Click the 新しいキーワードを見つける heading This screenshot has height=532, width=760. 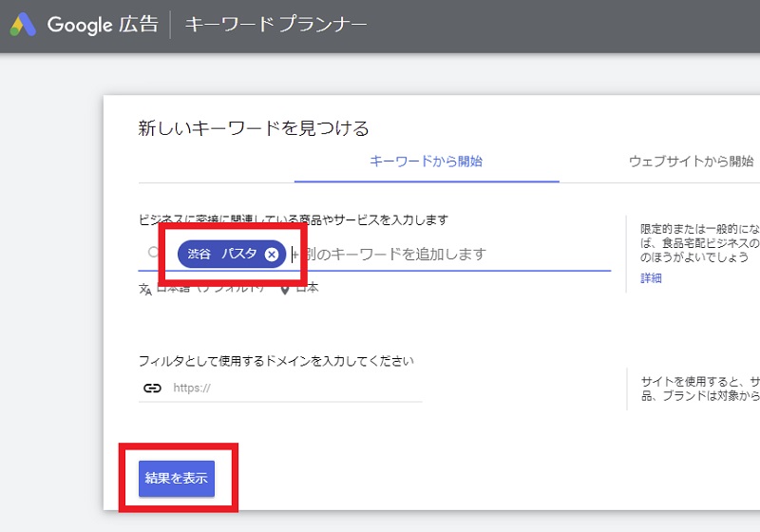coord(254,128)
